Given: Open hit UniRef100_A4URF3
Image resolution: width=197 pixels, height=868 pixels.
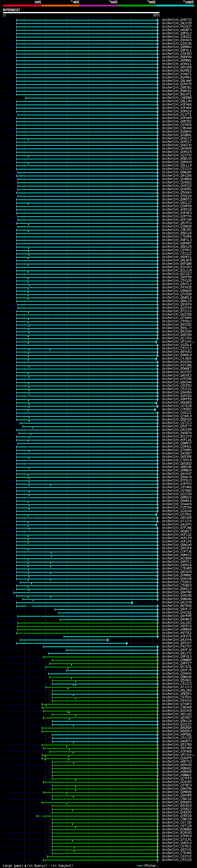Looking at the screenshot, I should click(x=177, y=30).
